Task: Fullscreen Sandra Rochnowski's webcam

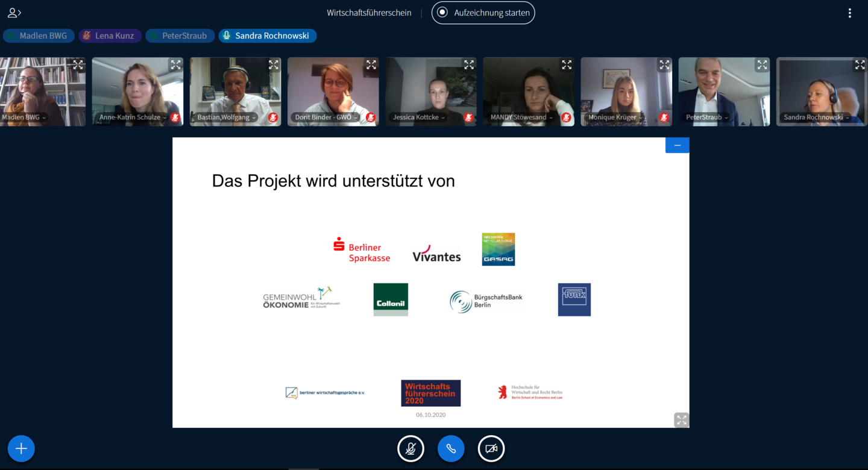Action: coord(860,64)
